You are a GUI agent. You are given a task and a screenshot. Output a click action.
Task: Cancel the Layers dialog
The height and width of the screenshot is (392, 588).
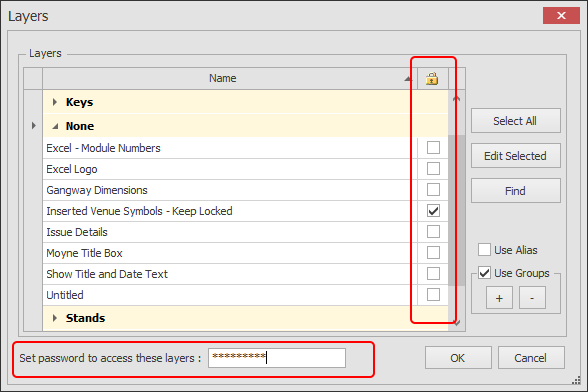click(x=531, y=358)
